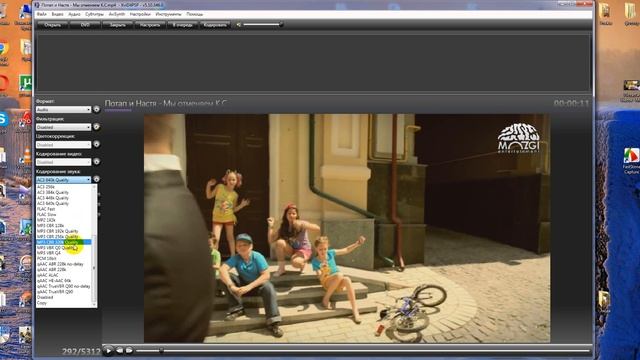Select MP3 VBR Q4 preset
Image resolution: width=640 pixels, height=360 pixels.
coord(64,253)
